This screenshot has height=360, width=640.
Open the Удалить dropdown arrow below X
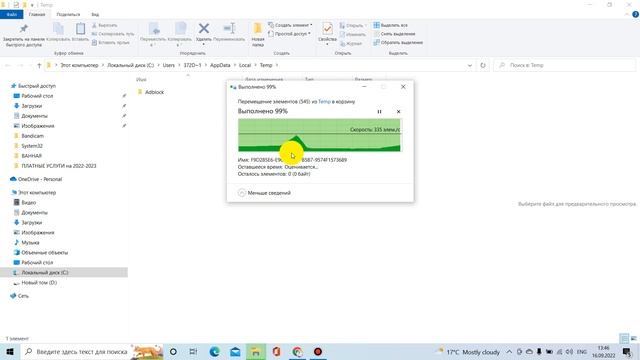click(204, 44)
